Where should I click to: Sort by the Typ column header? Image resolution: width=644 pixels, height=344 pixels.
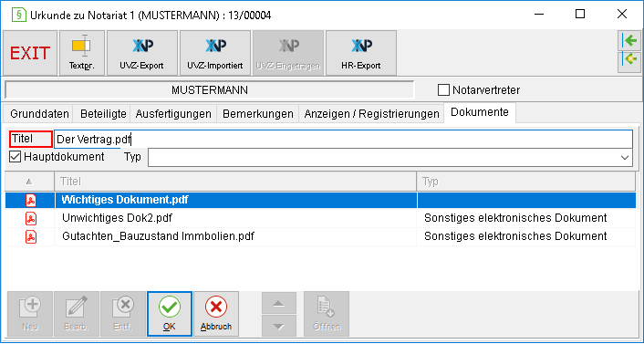click(x=525, y=182)
